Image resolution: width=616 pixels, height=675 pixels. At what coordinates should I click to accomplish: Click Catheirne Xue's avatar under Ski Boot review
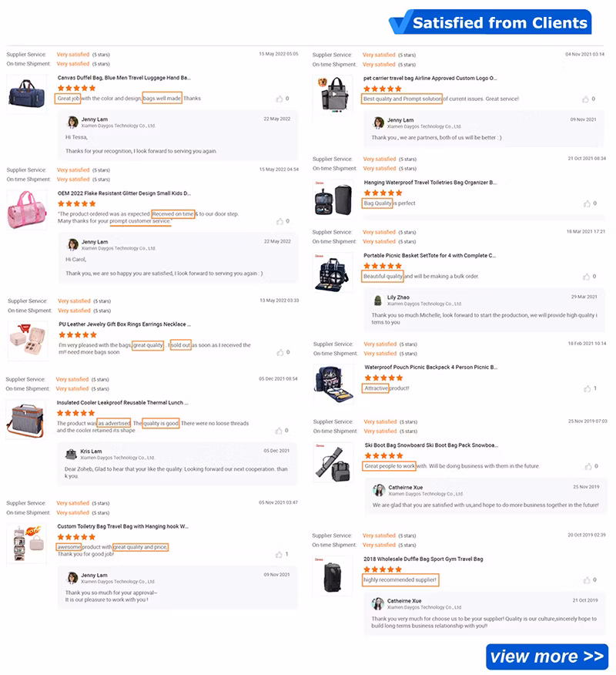379,490
